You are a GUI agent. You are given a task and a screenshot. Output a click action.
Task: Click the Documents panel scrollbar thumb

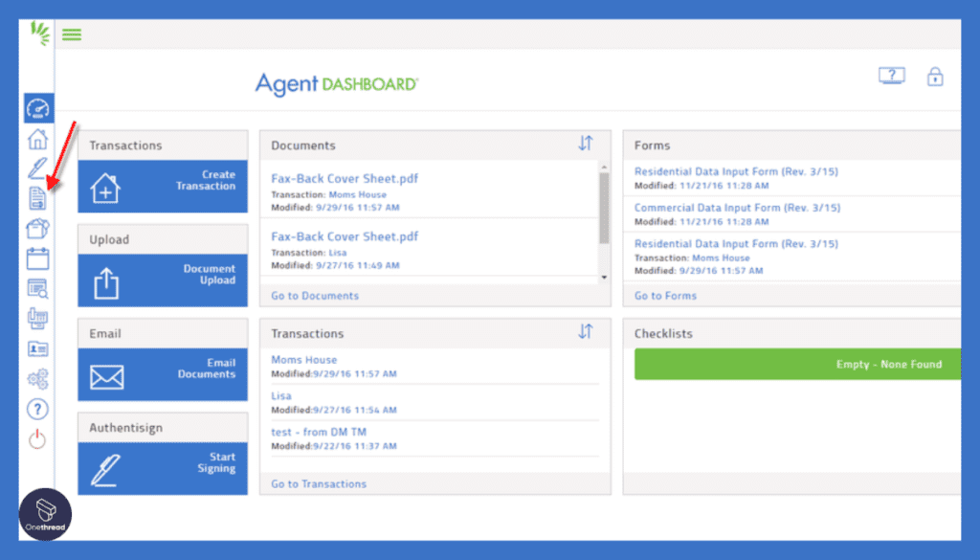click(604, 208)
